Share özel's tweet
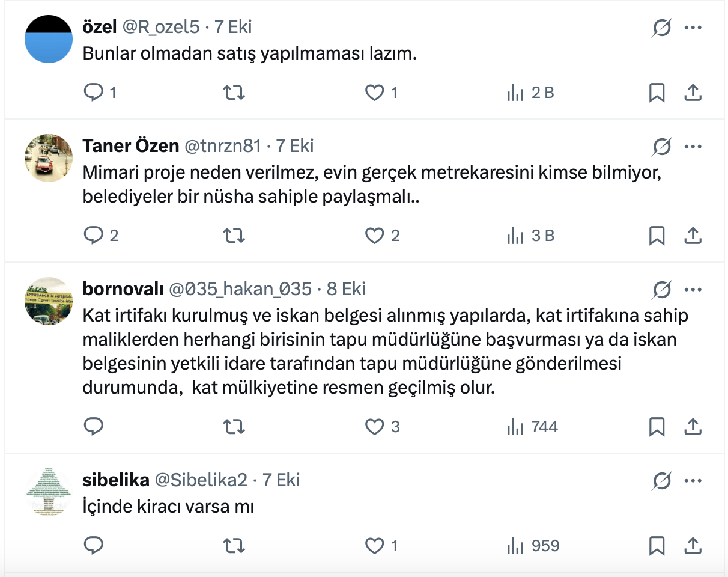 pyautogui.click(x=693, y=93)
